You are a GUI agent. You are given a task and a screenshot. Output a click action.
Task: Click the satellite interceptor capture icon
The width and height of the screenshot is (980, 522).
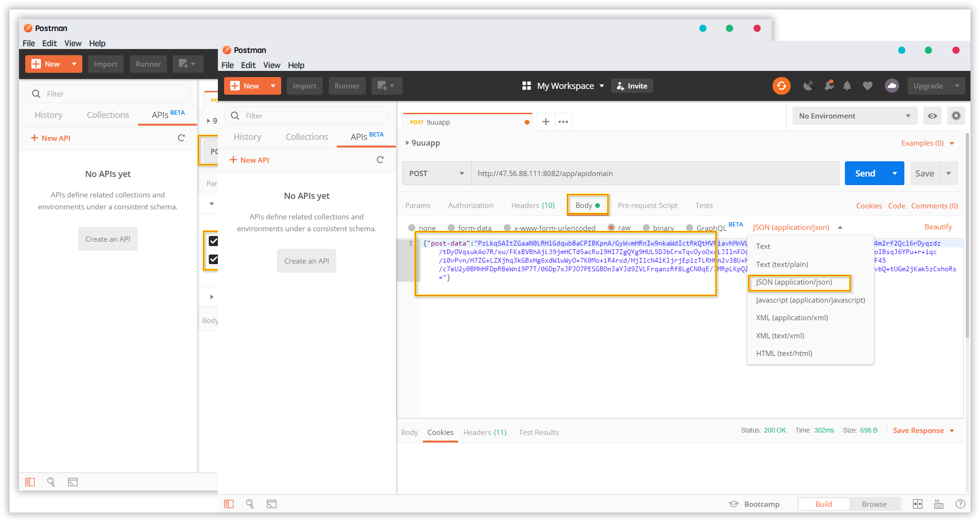point(808,86)
